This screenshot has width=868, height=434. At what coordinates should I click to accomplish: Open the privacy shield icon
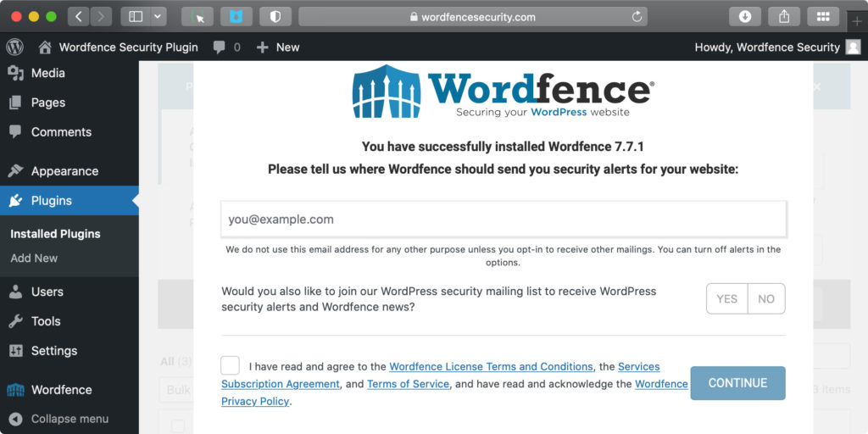tap(275, 17)
